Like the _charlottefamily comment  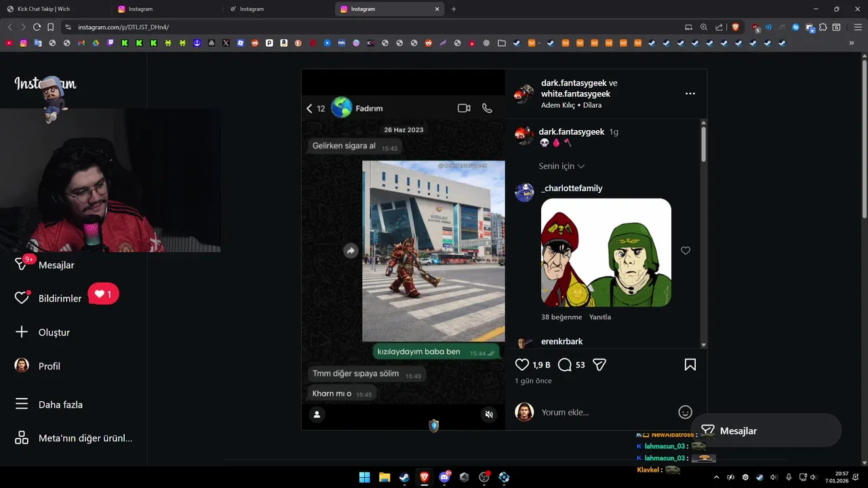coord(686,251)
